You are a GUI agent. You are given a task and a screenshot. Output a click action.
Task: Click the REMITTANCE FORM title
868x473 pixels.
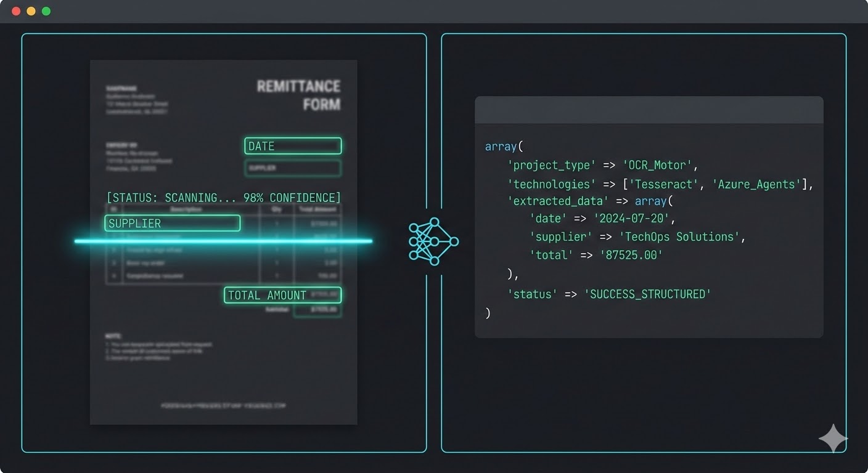point(298,95)
